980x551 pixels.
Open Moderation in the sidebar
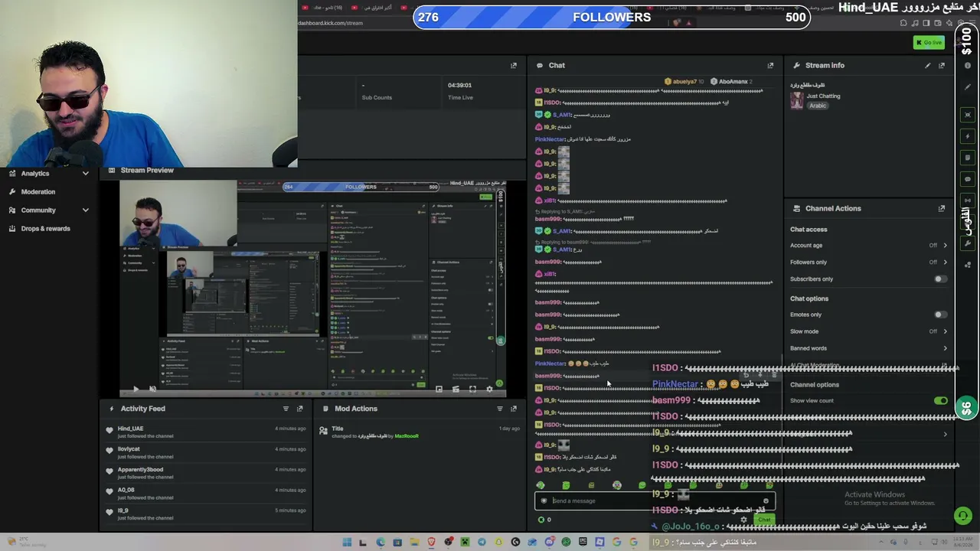(x=38, y=192)
